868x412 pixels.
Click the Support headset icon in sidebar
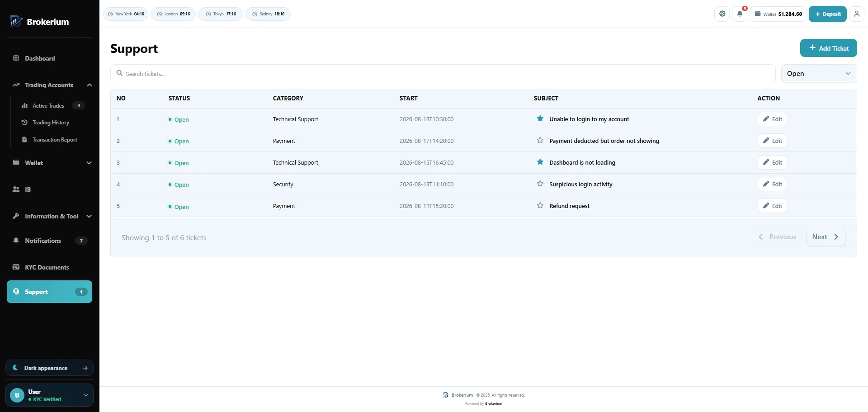click(16, 291)
